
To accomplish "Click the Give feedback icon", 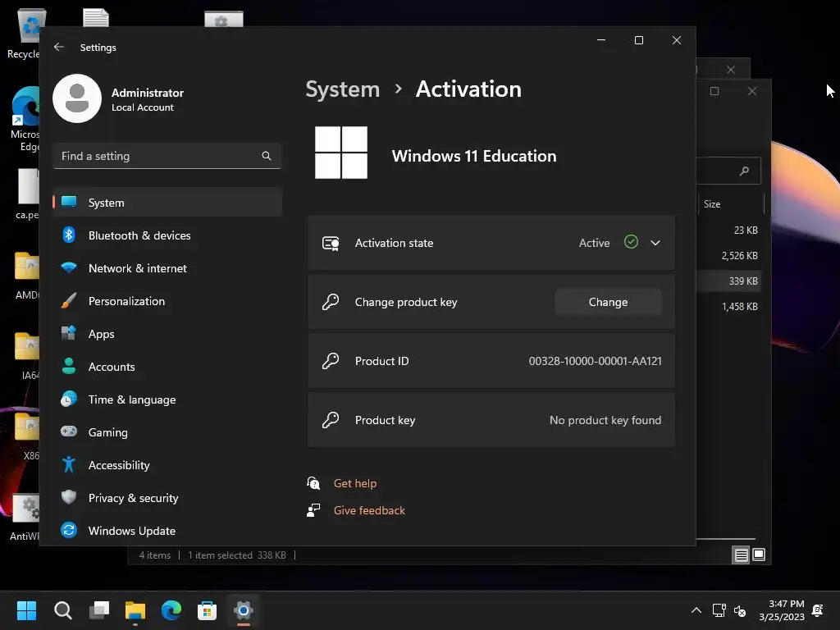I will (313, 510).
